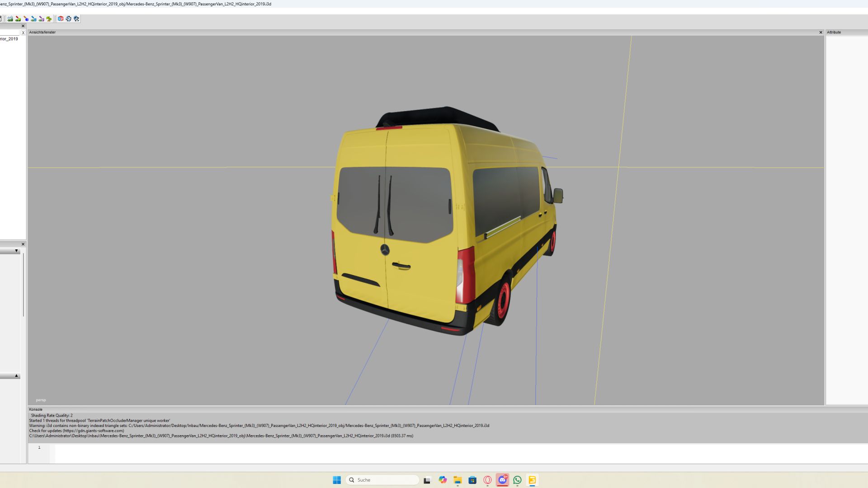Select the terrain paint mode icon with red brush
The height and width of the screenshot is (488, 868).
pyautogui.click(x=18, y=19)
